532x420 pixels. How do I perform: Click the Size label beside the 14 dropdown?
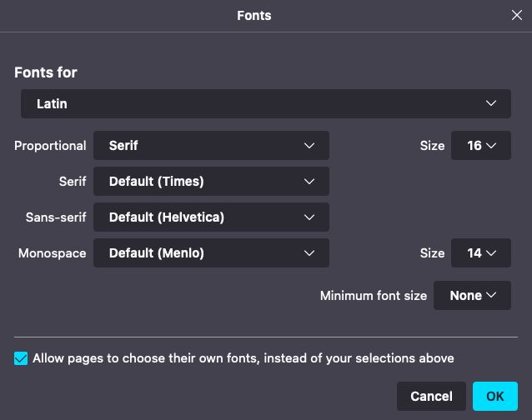(432, 253)
